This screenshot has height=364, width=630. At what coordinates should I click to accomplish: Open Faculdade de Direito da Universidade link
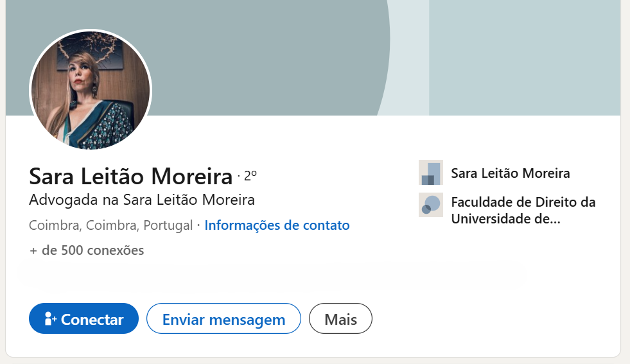523,203
